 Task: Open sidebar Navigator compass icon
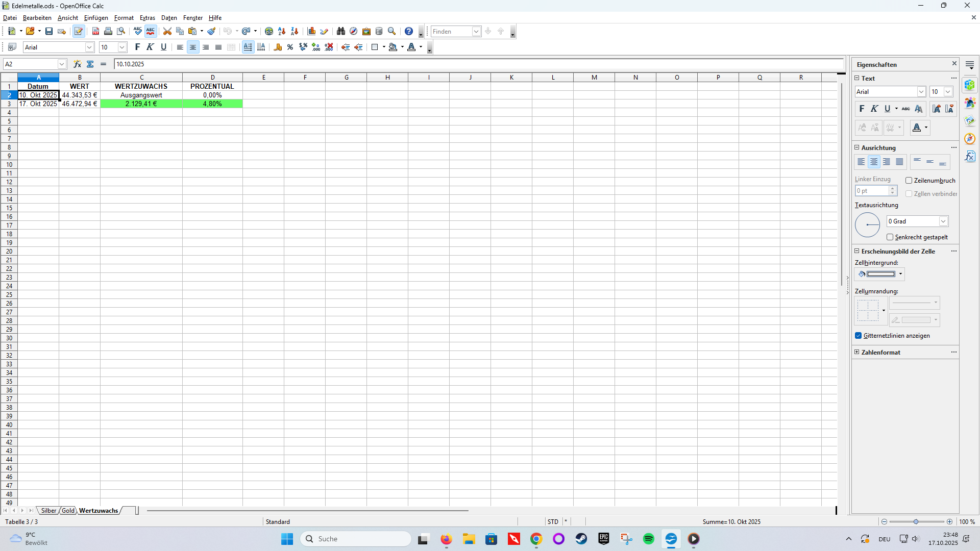click(970, 139)
